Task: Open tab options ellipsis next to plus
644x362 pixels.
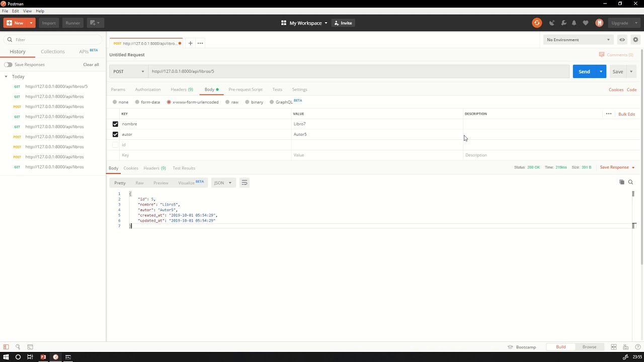Action: [200, 43]
